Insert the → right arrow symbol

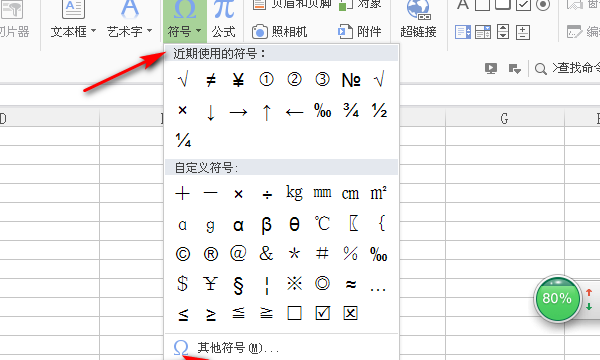point(238,112)
